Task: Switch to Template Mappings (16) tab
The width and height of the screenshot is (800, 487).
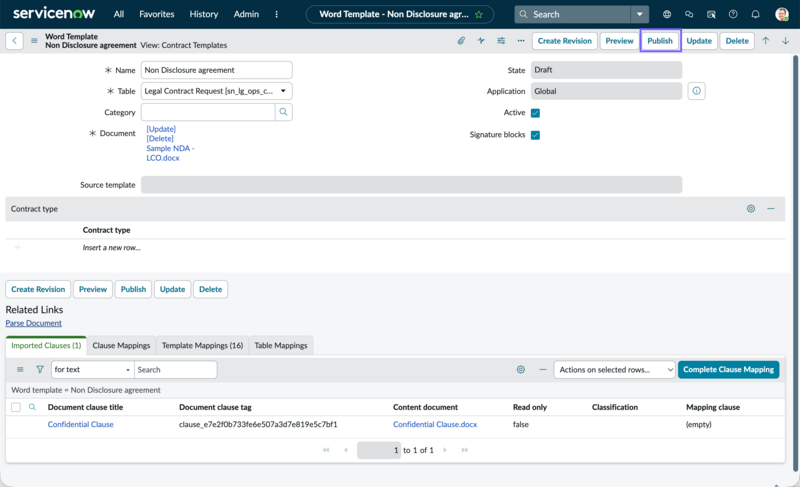Action: (x=202, y=345)
